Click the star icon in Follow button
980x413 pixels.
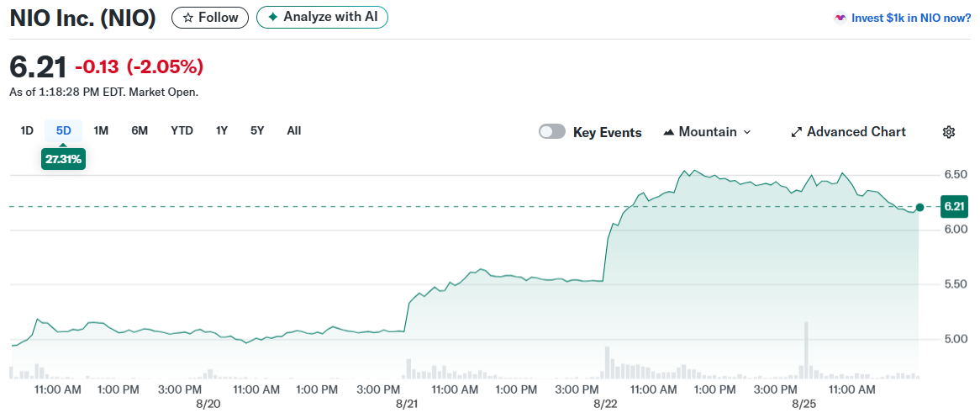(187, 18)
